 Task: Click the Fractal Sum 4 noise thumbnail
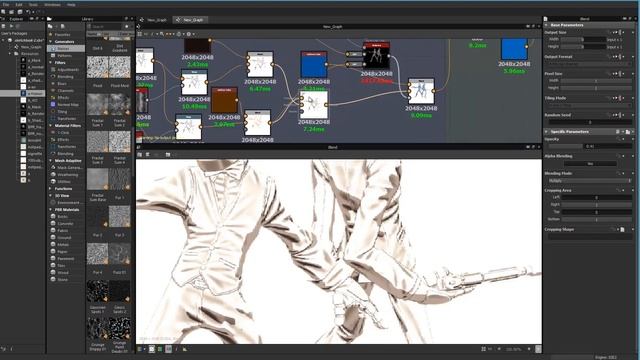tap(120, 142)
